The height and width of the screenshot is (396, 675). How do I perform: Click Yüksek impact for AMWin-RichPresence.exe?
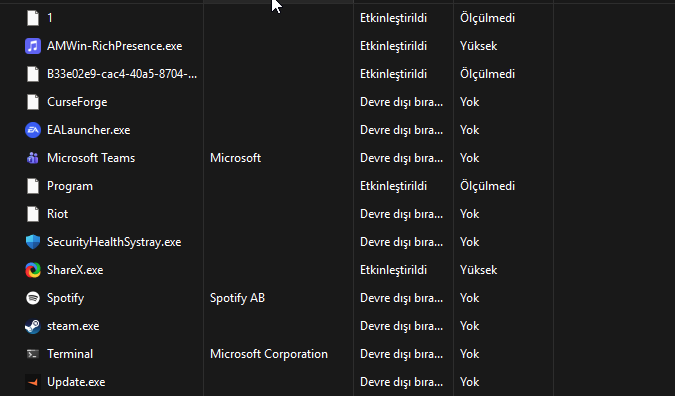coord(478,46)
